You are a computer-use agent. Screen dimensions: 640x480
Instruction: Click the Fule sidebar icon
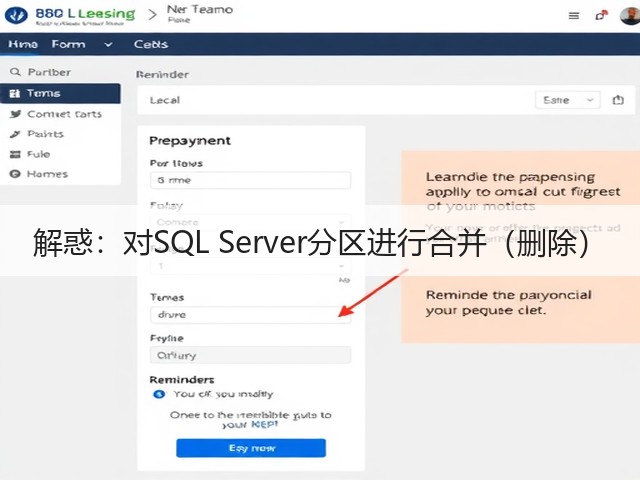15,154
